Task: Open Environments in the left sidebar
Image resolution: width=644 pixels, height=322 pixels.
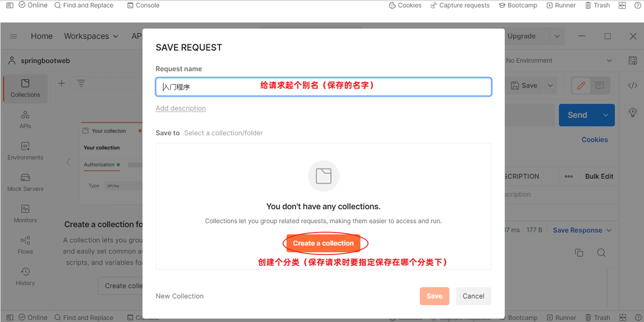Action: [25, 151]
